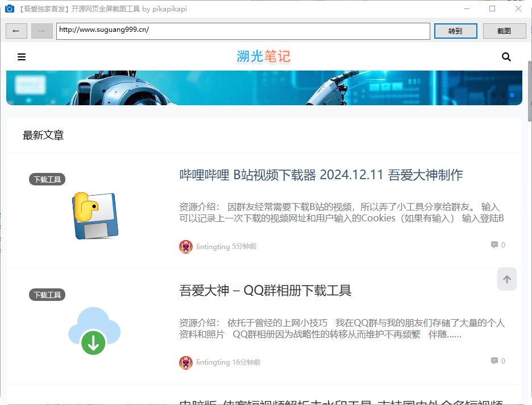Click the 截图 screenshot button
Image resolution: width=532 pixels, height=405 pixels.
504,31
